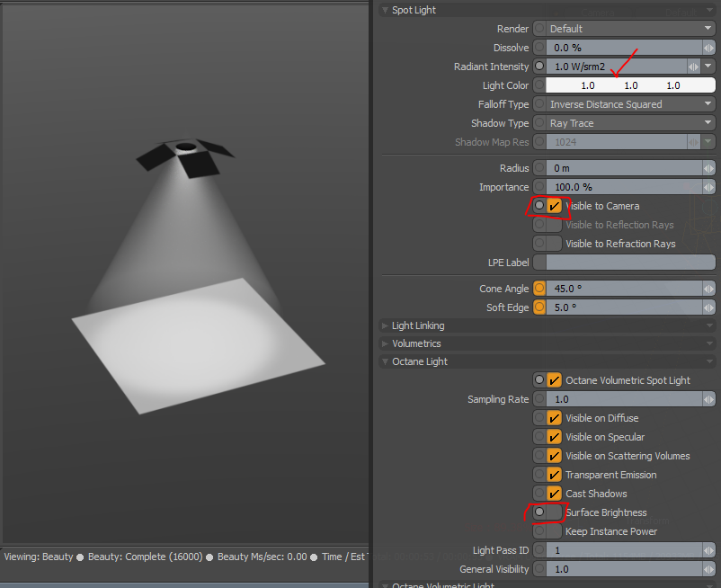Open the Falloff Type dropdown

click(x=630, y=104)
